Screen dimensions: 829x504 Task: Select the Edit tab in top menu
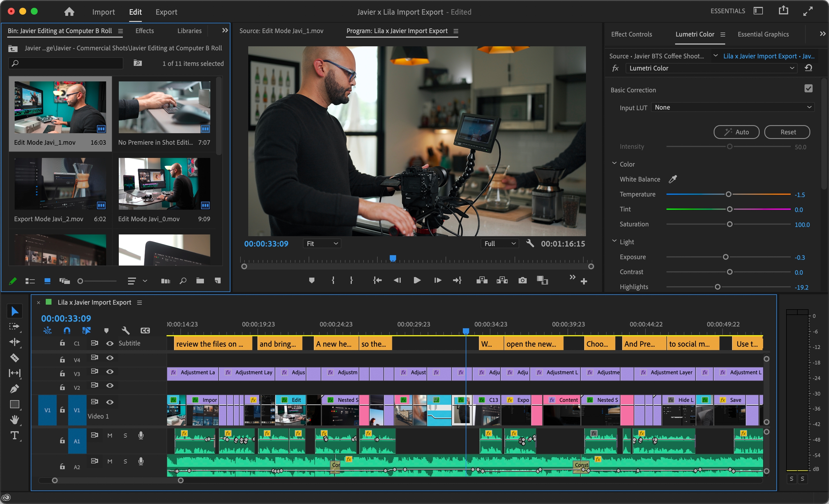tap(135, 11)
